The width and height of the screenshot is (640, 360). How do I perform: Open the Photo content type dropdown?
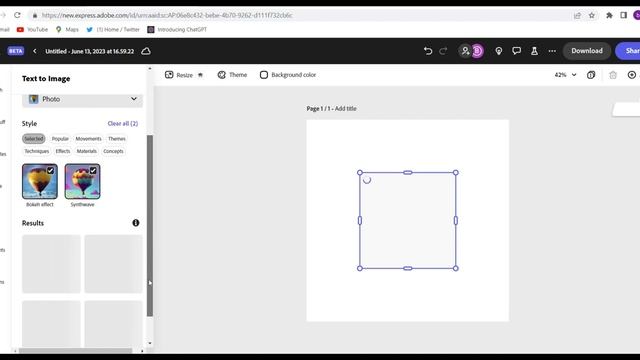tap(82, 99)
